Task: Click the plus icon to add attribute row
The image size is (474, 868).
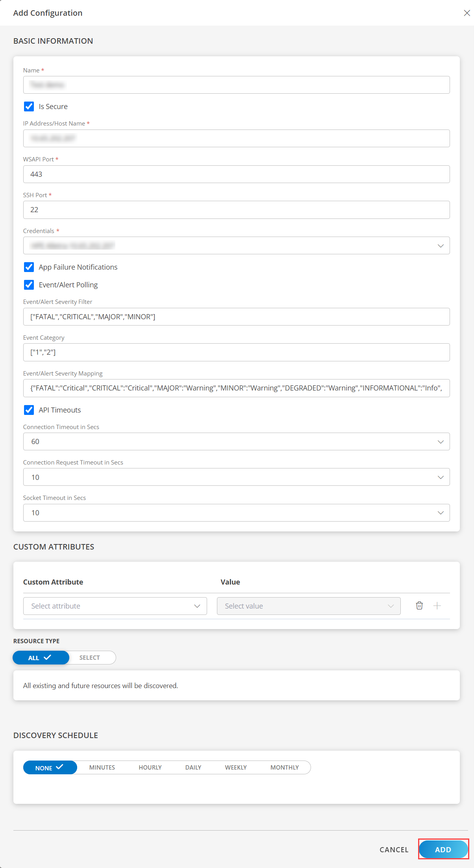Action: click(437, 606)
